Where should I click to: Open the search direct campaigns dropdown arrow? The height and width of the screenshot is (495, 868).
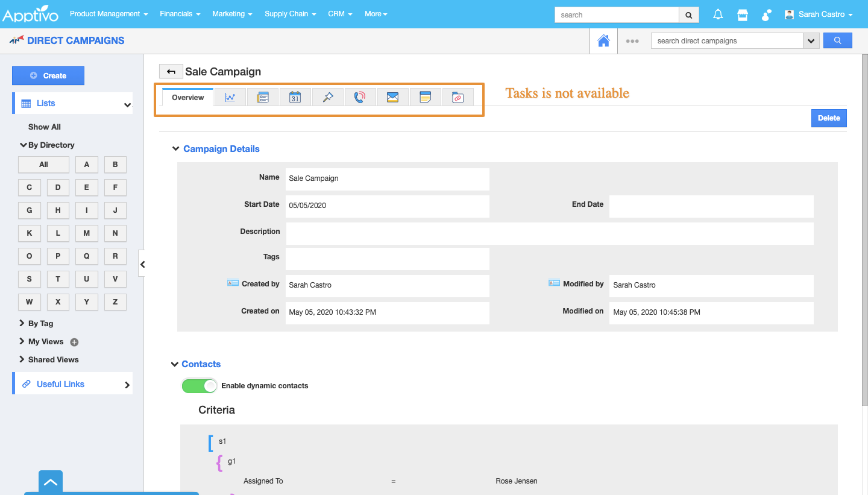pyautogui.click(x=811, y=41)
